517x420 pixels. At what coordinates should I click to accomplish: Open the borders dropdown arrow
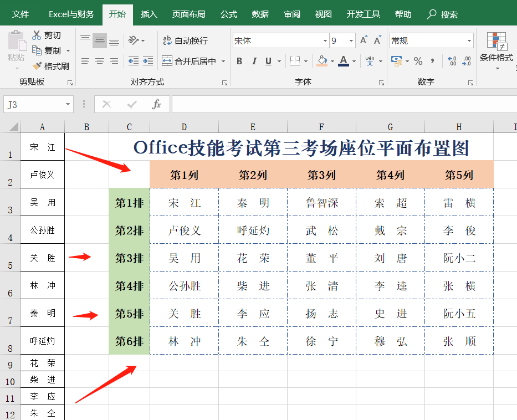(306, 61)
